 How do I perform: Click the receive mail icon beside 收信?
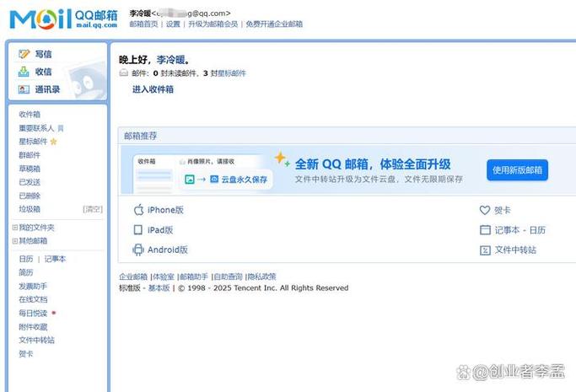[24, 72]
